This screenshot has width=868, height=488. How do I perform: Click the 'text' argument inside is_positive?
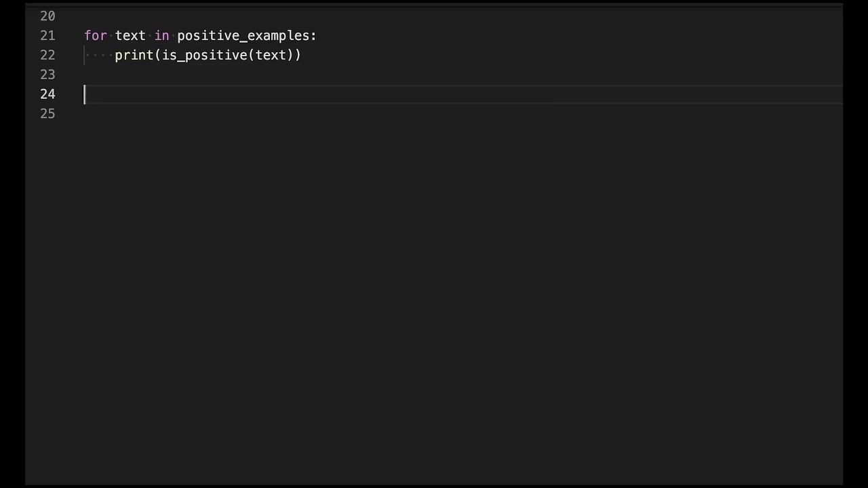(271, 55)
